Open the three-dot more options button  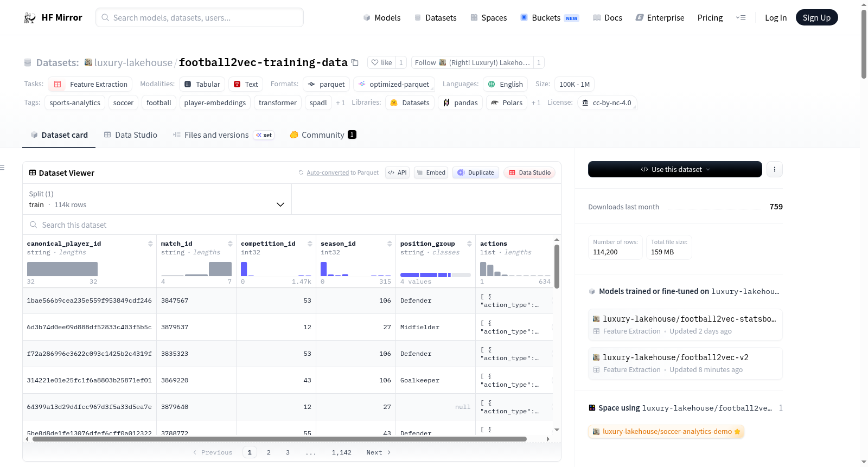pos(775,169)
